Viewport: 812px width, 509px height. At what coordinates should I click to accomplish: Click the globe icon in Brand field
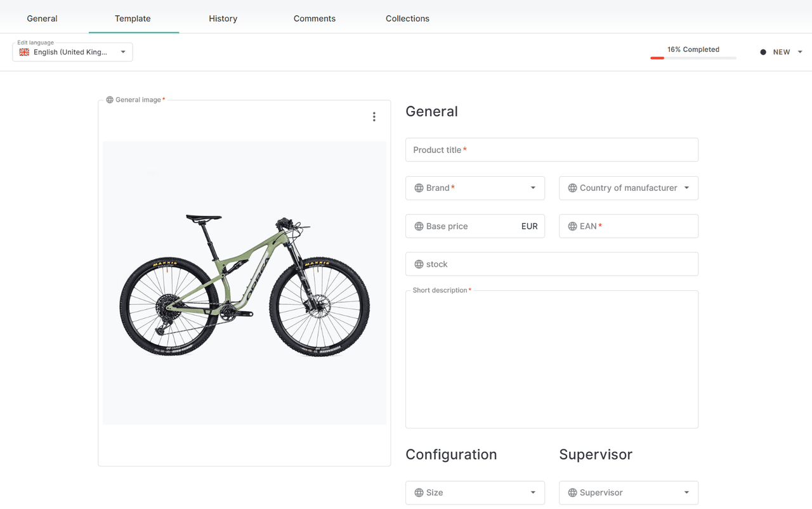click(419, 188)
